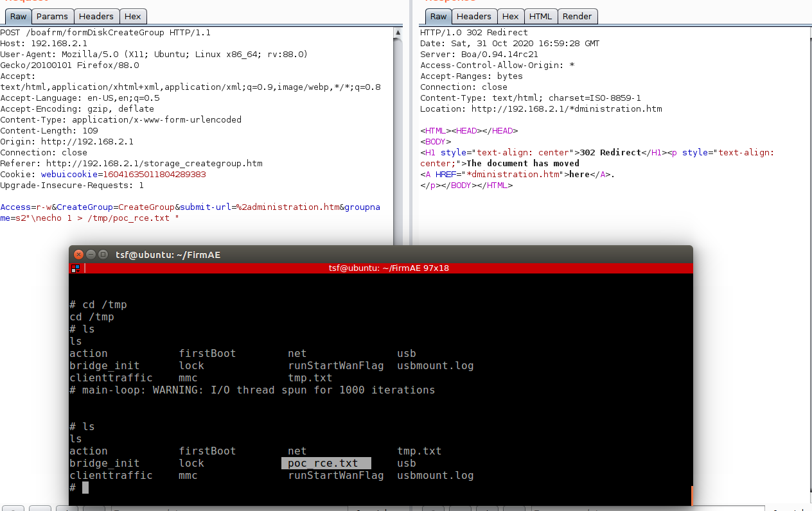Click the Access-Control-Allow-Origin header

[497, 65]
